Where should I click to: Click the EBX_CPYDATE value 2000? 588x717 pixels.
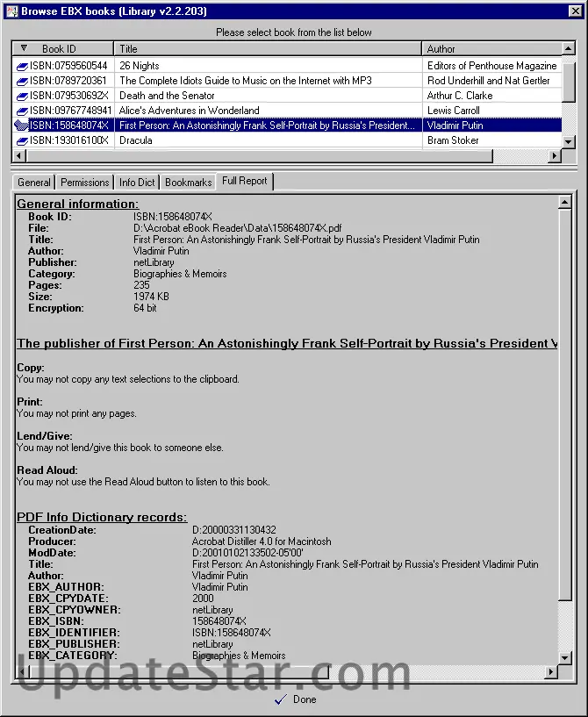203,599
